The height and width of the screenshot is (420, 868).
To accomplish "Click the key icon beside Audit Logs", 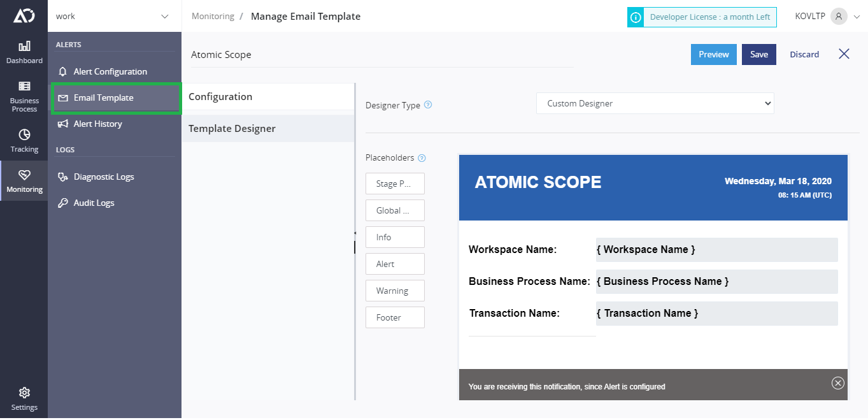I will tap(62, 203).
